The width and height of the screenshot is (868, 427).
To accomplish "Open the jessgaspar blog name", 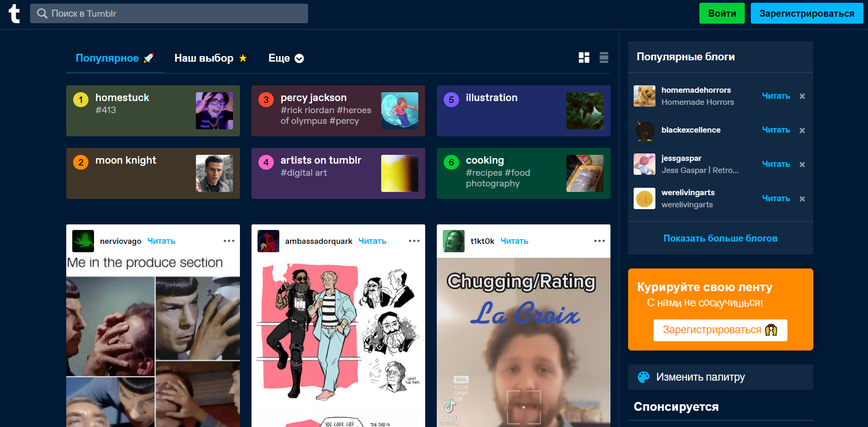I will point(681,158).
